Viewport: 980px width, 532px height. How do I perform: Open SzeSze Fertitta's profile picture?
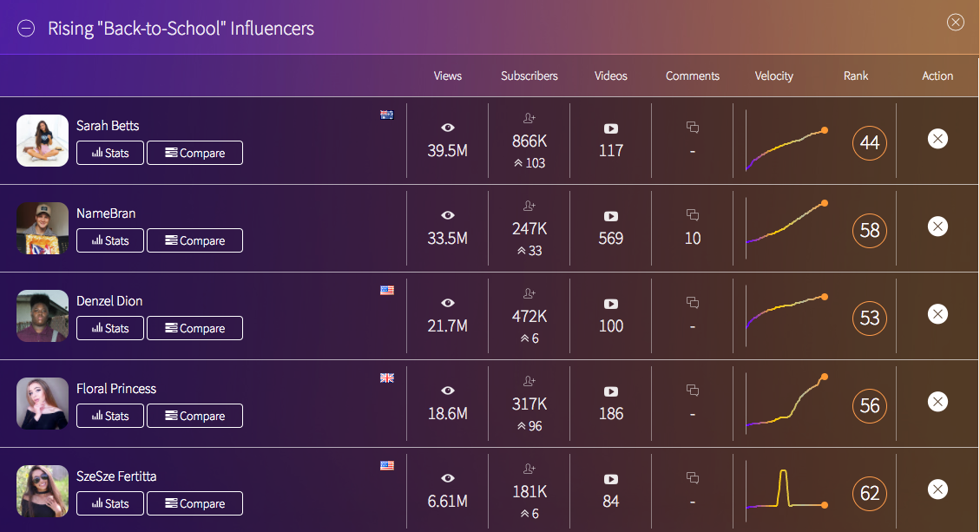point(43,491)
